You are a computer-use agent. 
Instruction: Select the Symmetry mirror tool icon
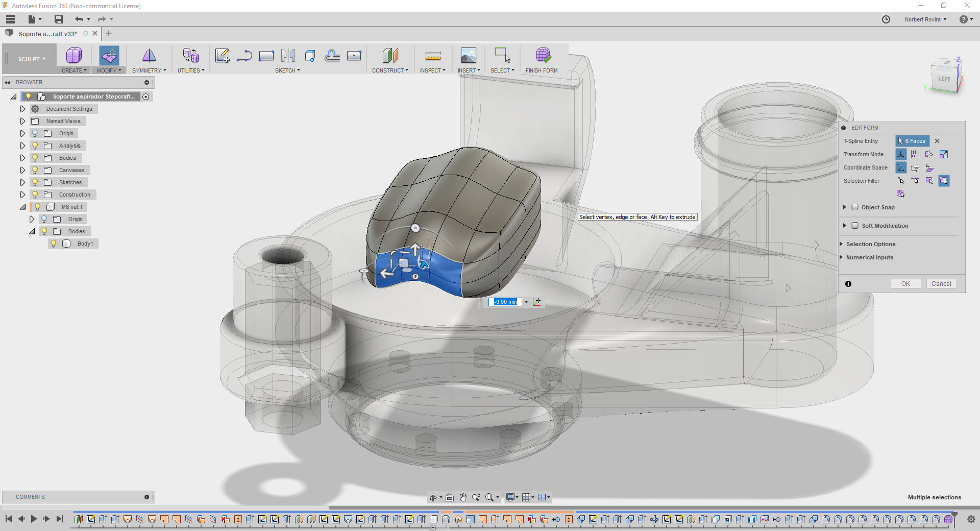pyautogui.click(x=149, y=55)
